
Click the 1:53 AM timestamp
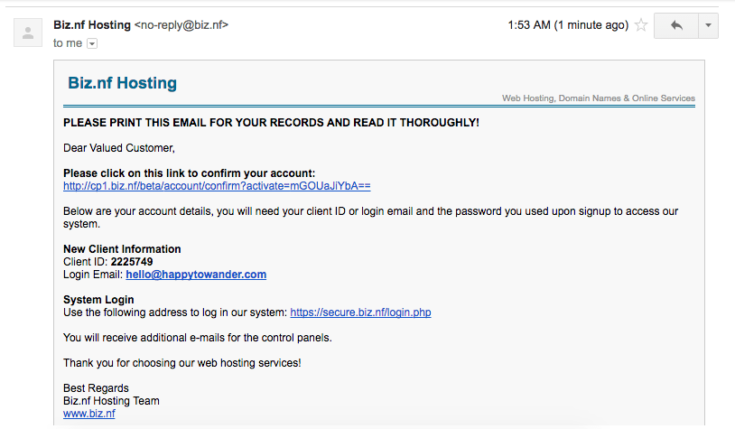click(x=567, y=25)
